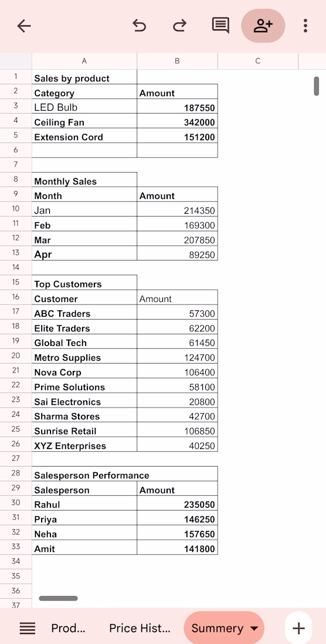Image resolution: width=326 pixels, height=644 pixels.
Task: Select row 7 header
Action: click(x=16, y=165)
